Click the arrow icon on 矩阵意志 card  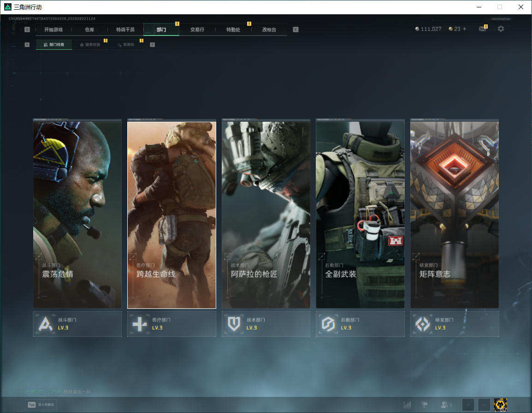coord(416,256)
